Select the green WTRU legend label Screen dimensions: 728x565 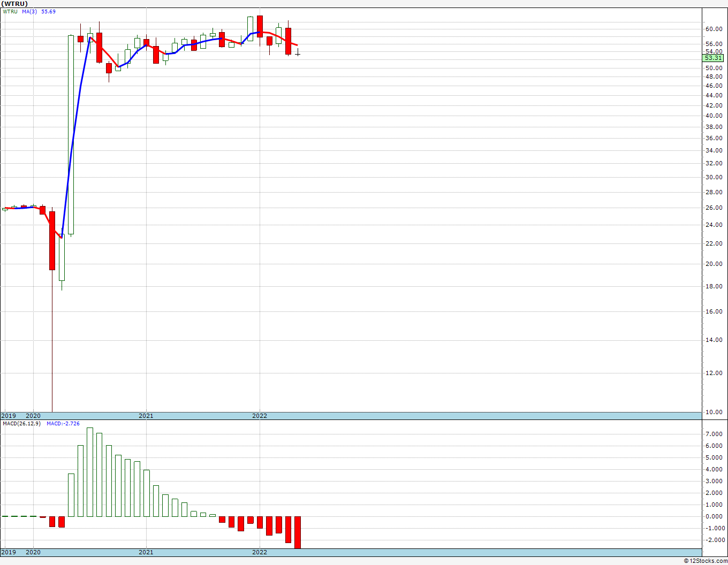click(10, 12)
